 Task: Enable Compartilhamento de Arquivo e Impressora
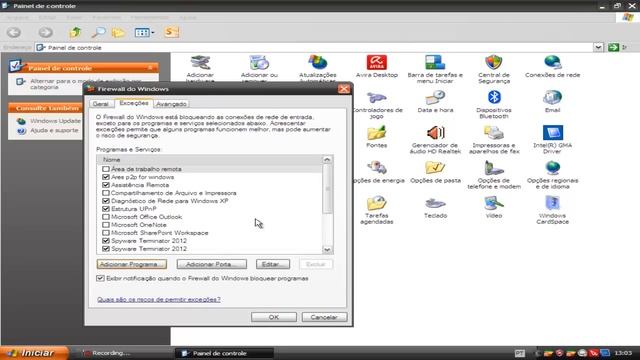point(106,193)
